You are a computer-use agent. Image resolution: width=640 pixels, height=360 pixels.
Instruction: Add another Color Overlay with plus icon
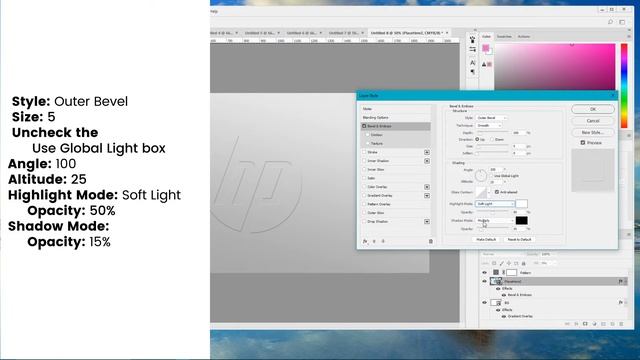pos(427,187)
